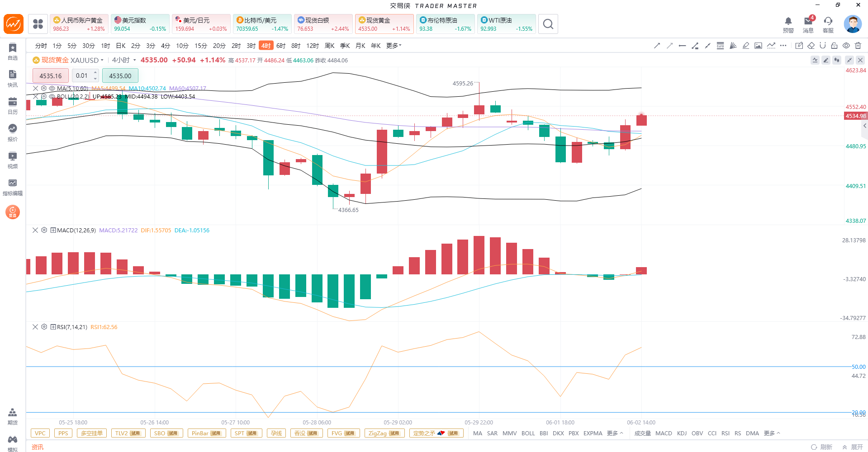Click the search magnifier button

click(x=548, y=24)
